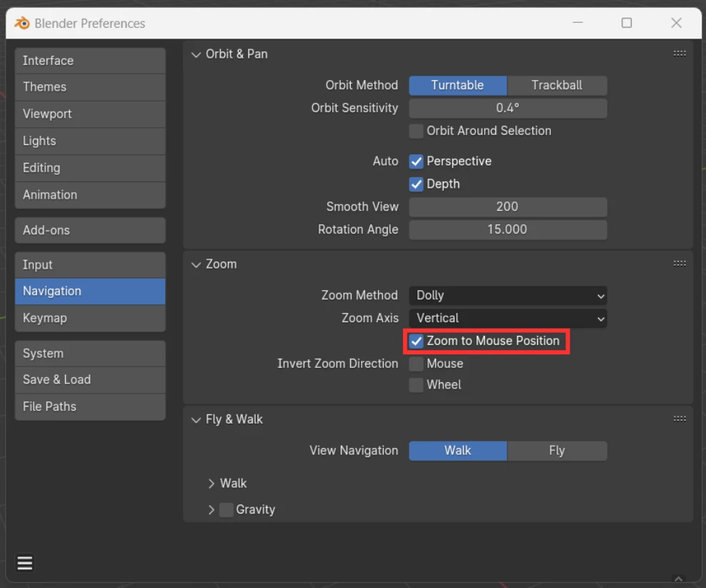Click the Invert Zoom Direction label
The image size is (706, 588).
338,364
